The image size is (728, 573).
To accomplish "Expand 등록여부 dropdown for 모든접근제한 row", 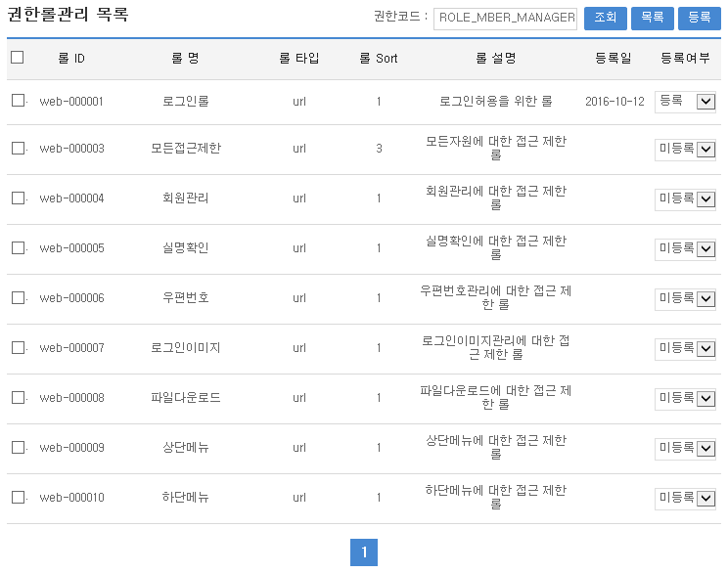I will click(x=686, y=150).
